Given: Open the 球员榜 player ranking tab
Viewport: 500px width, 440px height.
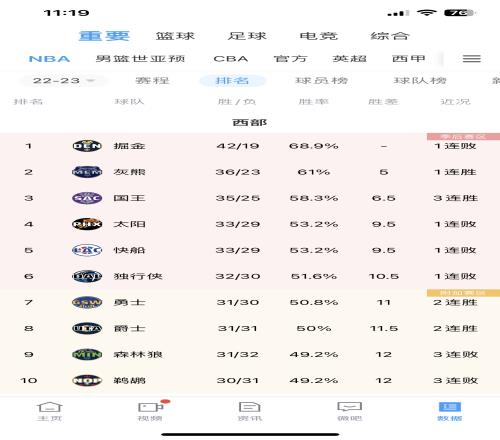Looking at the screenshot, I should (322, 81).
